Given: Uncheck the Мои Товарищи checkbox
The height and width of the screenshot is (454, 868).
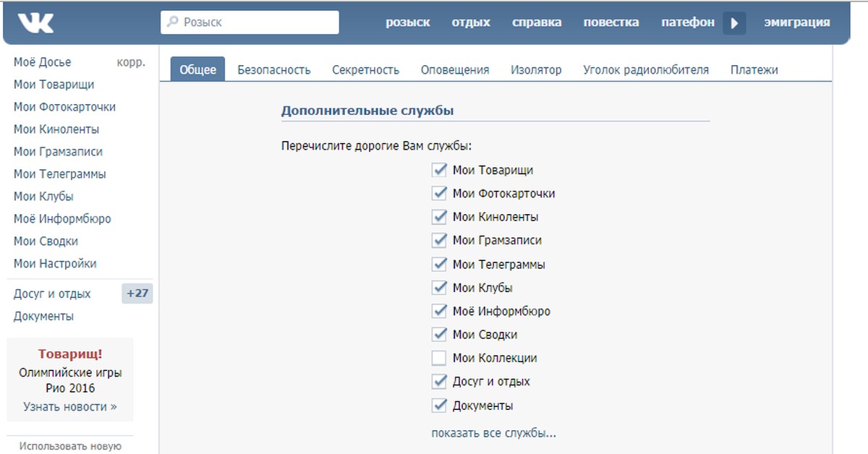Looking at the screenshot, I should [439, 170].
